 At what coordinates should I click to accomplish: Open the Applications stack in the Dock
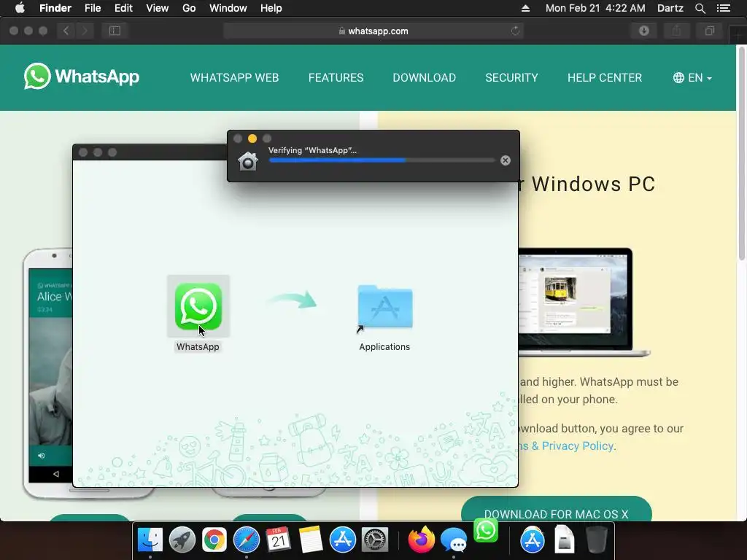pyautogui.click(x=532, y=540)
